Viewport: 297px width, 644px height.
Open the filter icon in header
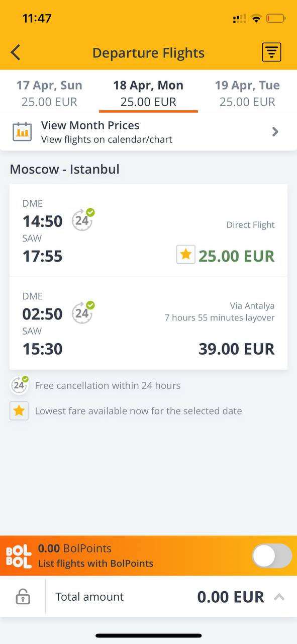[x=271, y=52]
